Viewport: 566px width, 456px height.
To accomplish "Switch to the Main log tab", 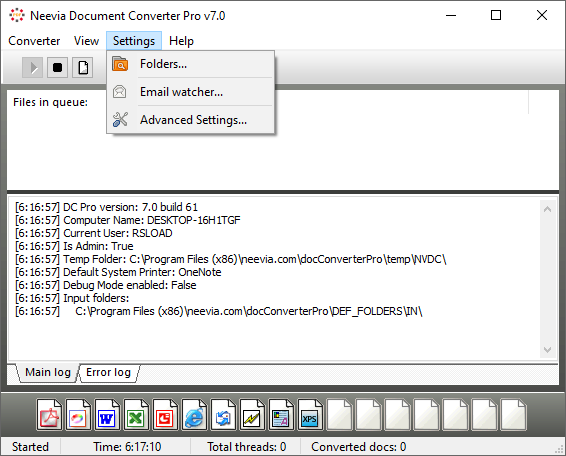I will [48, 372].
